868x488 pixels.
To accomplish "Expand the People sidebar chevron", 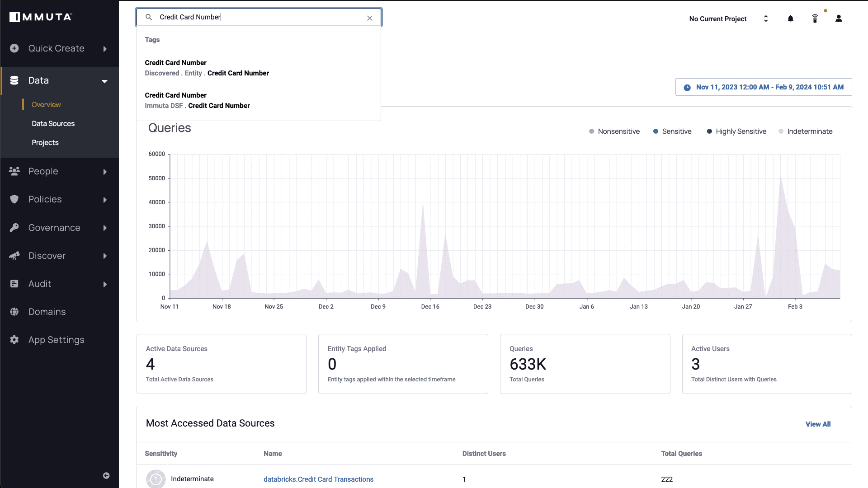I will pos(105,172).
